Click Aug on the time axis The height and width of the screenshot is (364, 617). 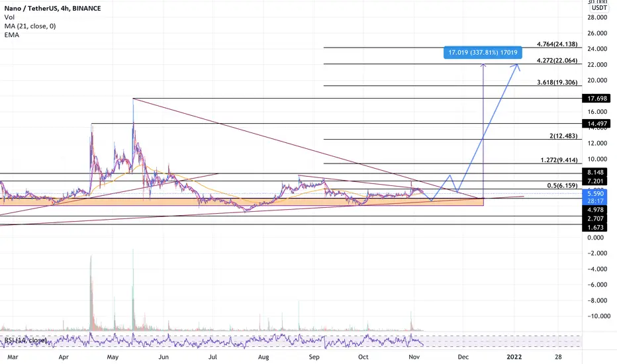[263, 357]
